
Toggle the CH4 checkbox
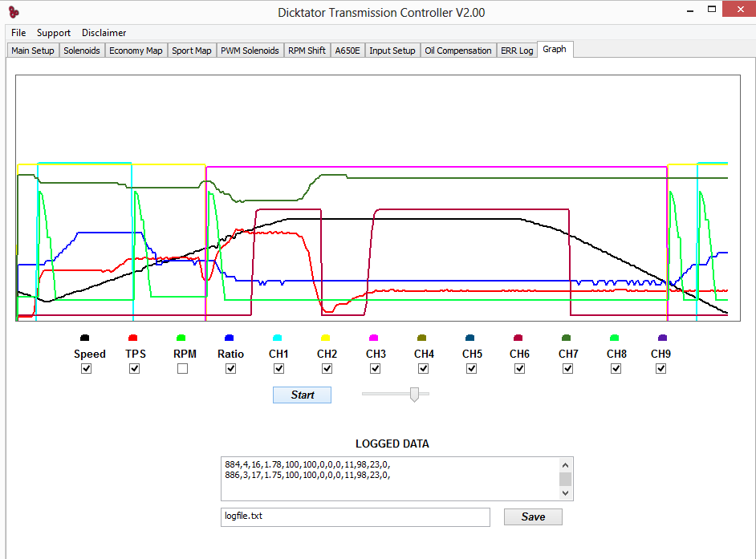(423, 369)
